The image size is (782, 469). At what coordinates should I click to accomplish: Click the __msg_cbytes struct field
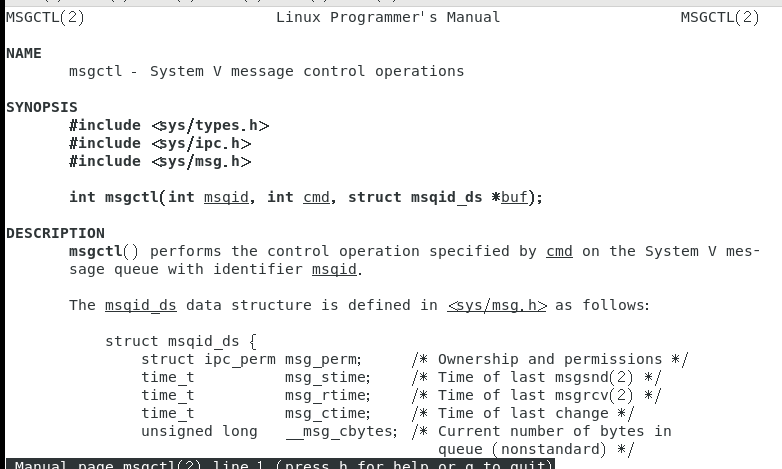point(339,431)
